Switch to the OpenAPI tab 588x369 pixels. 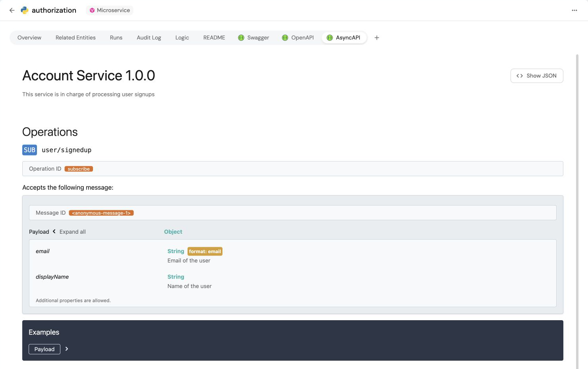click(298, 38)
